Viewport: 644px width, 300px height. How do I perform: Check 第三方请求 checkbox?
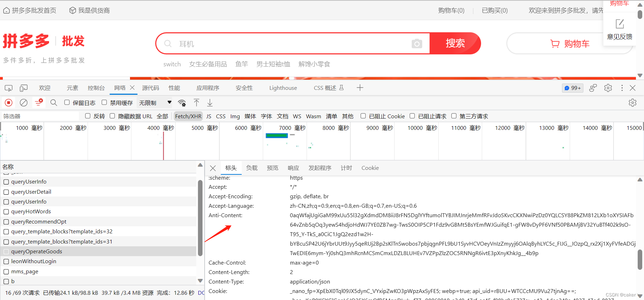[x=454, y=116]
